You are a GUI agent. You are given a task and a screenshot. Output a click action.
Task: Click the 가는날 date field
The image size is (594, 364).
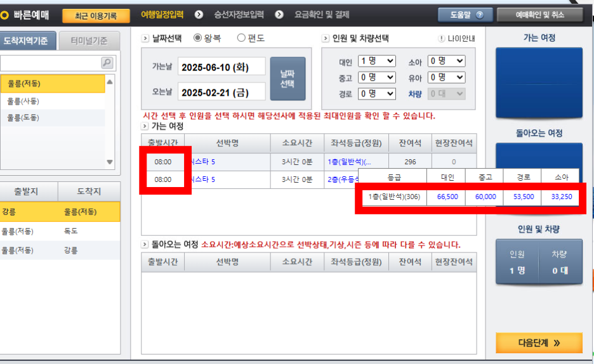click(221, 67)
